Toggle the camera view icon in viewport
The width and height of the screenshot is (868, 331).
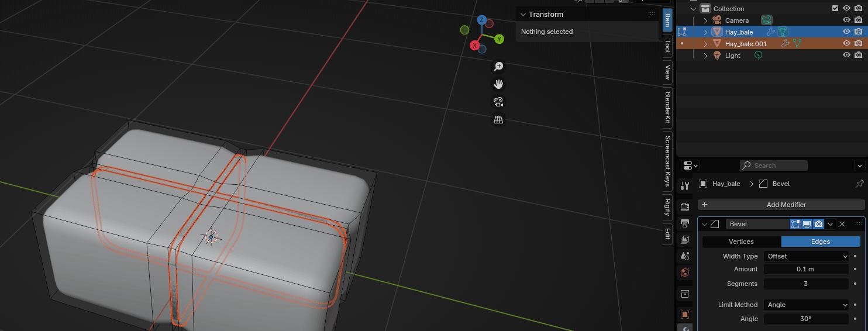click(498, 102)
